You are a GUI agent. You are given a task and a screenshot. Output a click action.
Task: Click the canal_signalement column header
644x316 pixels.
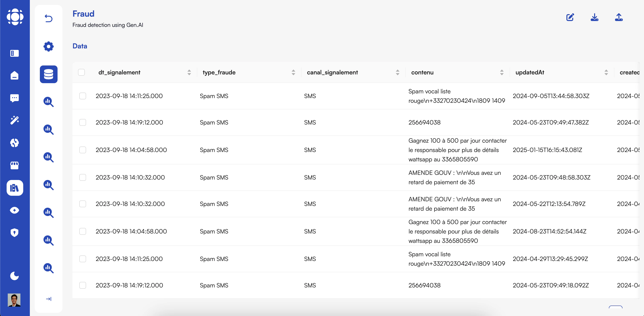332,72
